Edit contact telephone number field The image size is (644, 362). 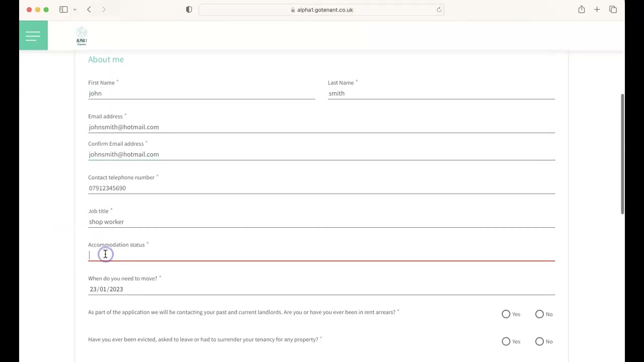[321, 188]
